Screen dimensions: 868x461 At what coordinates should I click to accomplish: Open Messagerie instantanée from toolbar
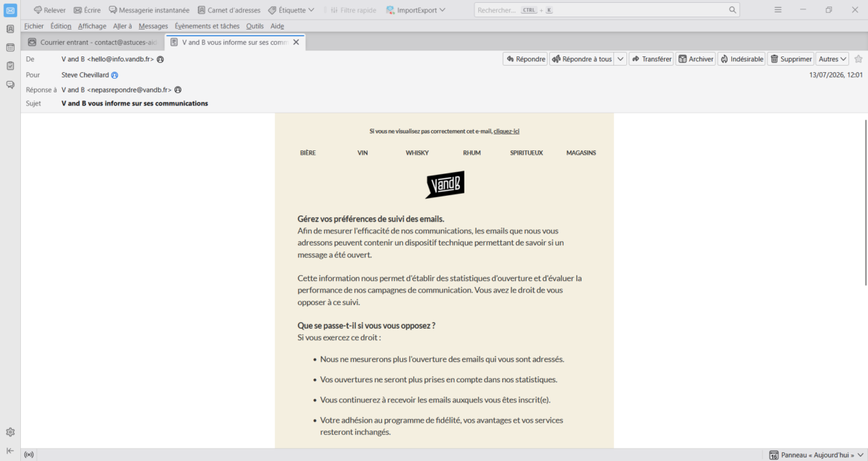tap(149, 10)
